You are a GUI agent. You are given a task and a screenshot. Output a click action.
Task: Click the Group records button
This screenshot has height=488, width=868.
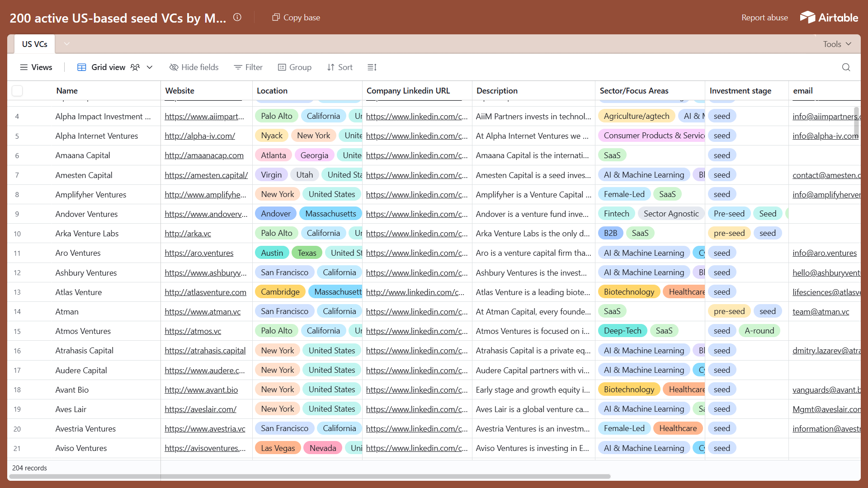[294, 67]
